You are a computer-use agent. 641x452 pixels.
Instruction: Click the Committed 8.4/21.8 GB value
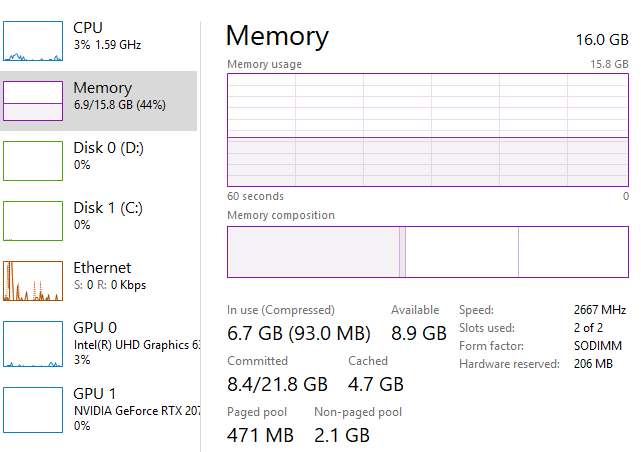click(x=277, y=383)
